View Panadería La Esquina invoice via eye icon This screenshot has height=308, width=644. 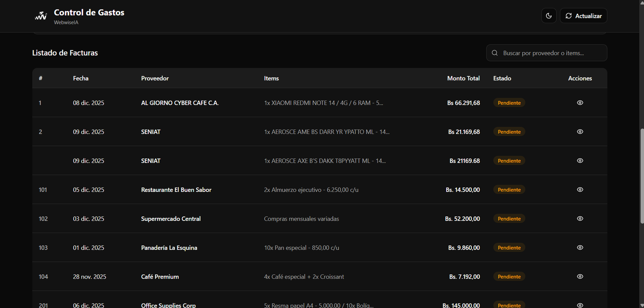(580, 248)
